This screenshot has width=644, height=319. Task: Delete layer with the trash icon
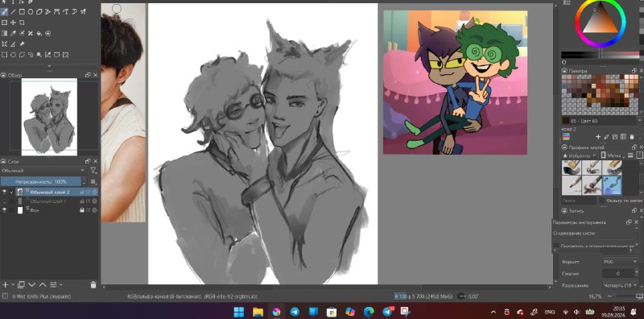click(93, 284)
